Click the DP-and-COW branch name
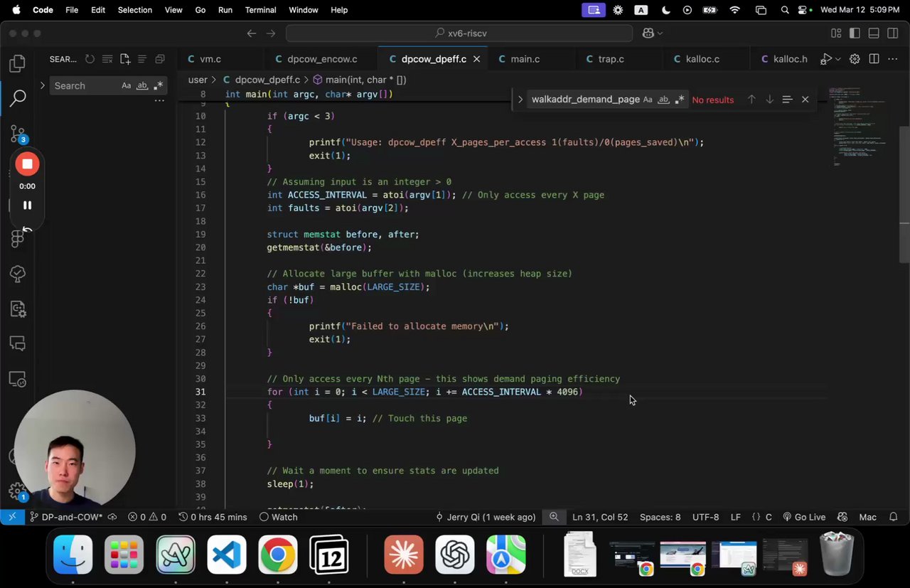Image resolution: width=910 pixels, height=588 pixels. coord(71,517)
